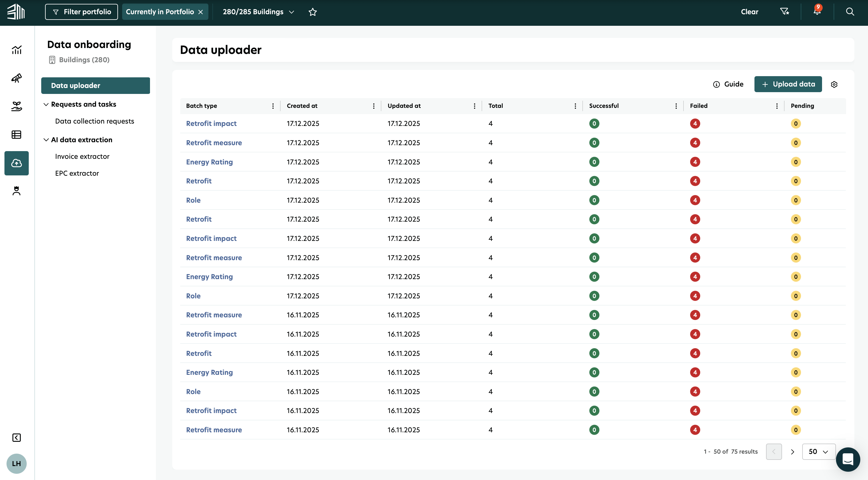This screenshot has width=868, height=480.
Task: Remove the Currently in Portfolio filter
Action: click(x=201, y=12)
